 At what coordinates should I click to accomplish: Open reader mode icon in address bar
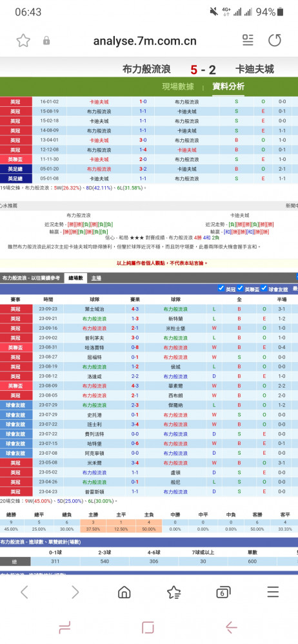coord(248,40)
